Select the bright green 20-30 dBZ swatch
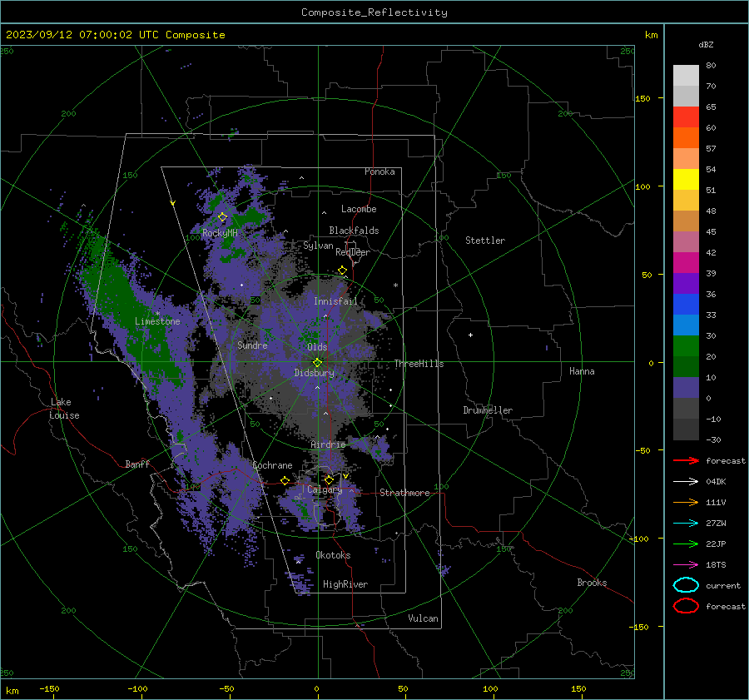The height and width of the screenshot is (700, 749). (686, 346)
